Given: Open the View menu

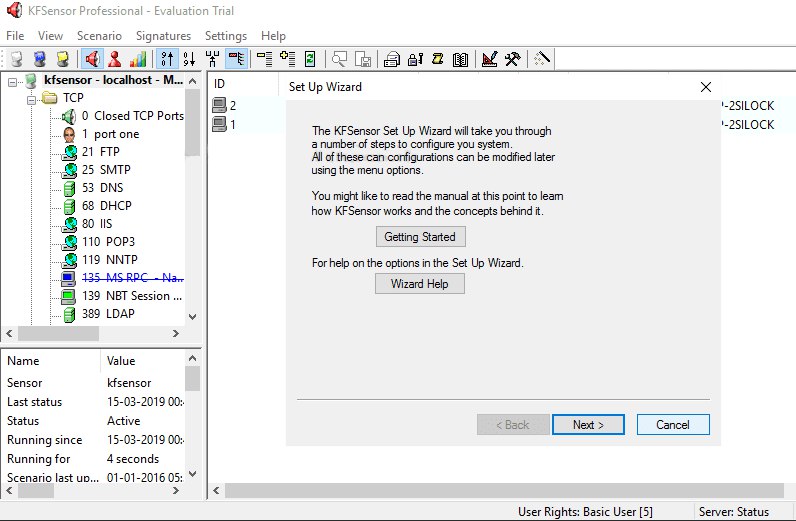Looking at the screenshot, I should (x=50, y=36).
